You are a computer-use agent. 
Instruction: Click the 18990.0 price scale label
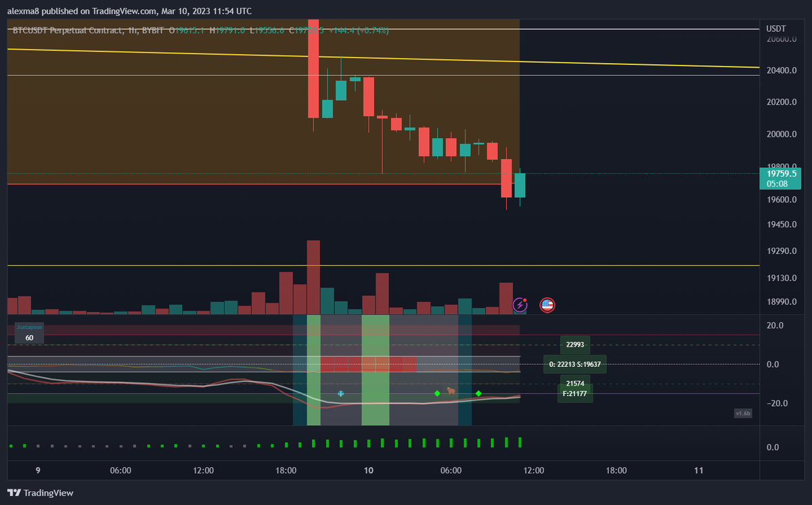[x=780, y=303]
